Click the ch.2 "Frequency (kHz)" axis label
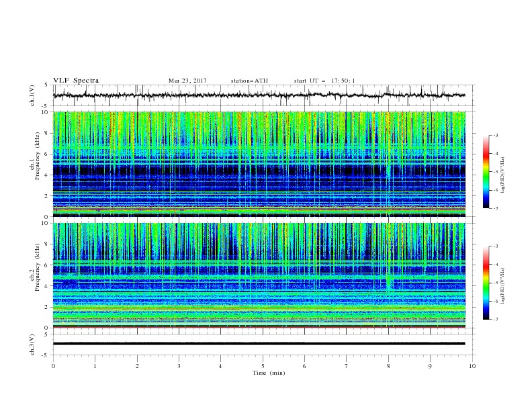Viewport: 532px width, 411px height. (37, 267)
